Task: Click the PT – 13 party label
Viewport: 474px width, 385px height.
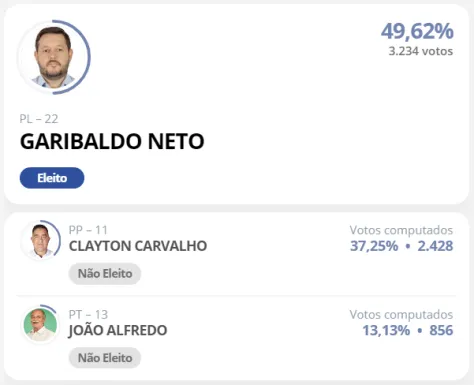Action: click(88, 314)
